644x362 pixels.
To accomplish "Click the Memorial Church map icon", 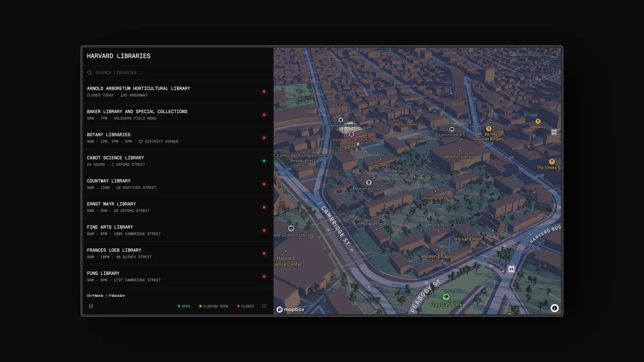I will [x=369, y=182].
